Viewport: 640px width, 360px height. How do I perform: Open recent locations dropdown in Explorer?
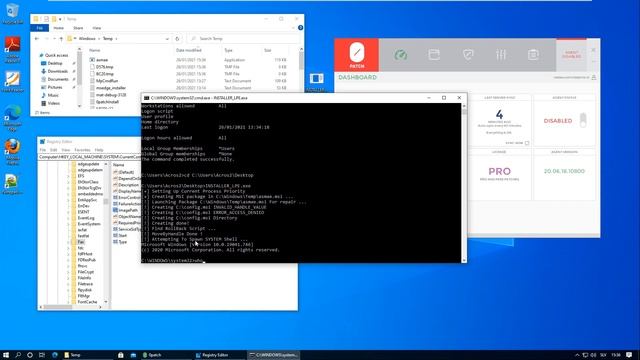pyautogui.click(x=54, y=38)
